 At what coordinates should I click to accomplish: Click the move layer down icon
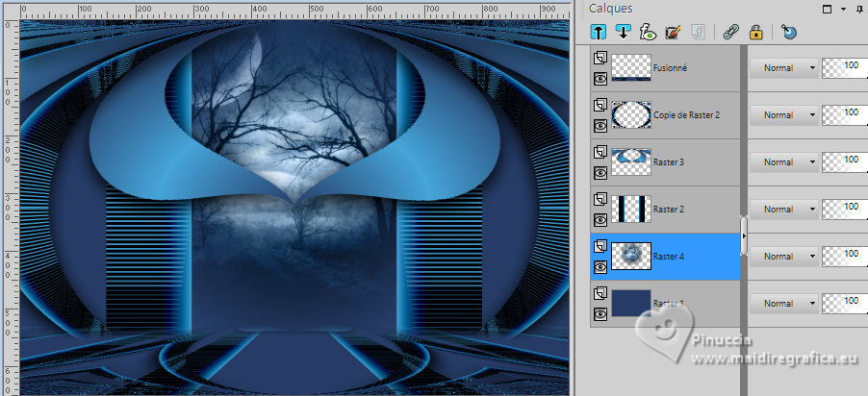tap(623, 33)
